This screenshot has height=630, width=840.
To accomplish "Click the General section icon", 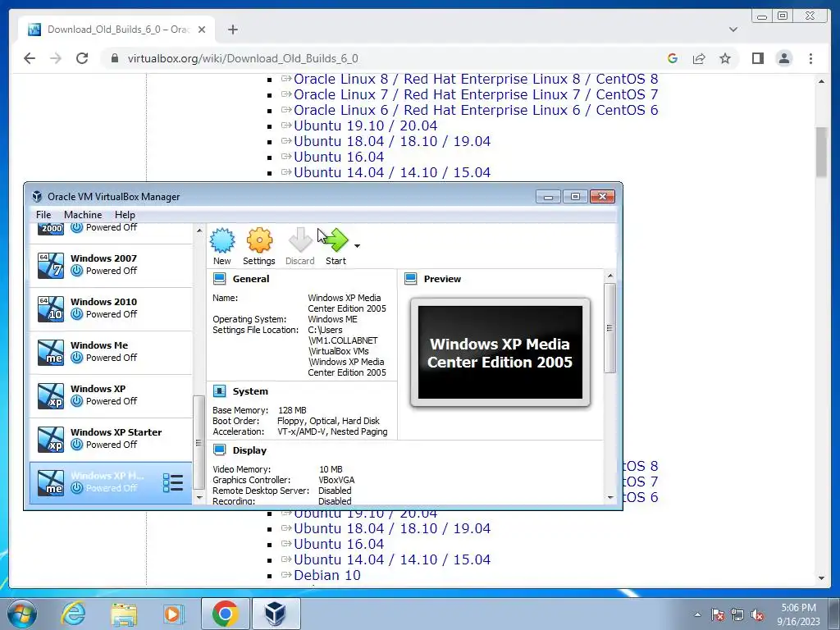I will 220,279.
